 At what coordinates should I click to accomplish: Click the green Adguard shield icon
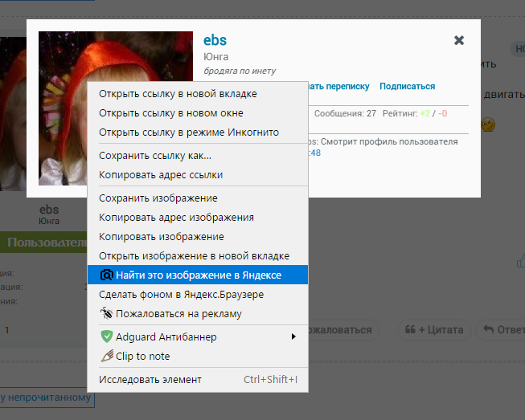107,336
